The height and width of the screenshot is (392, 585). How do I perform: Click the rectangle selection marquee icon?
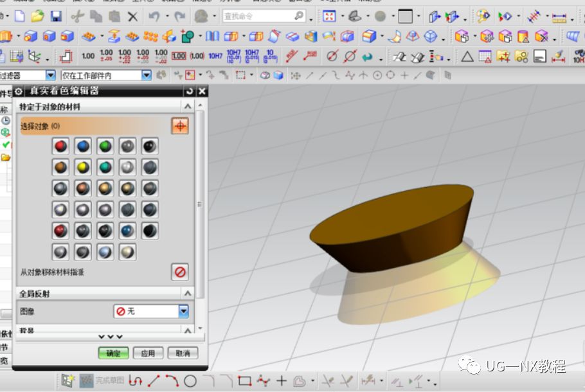[240, 75]
